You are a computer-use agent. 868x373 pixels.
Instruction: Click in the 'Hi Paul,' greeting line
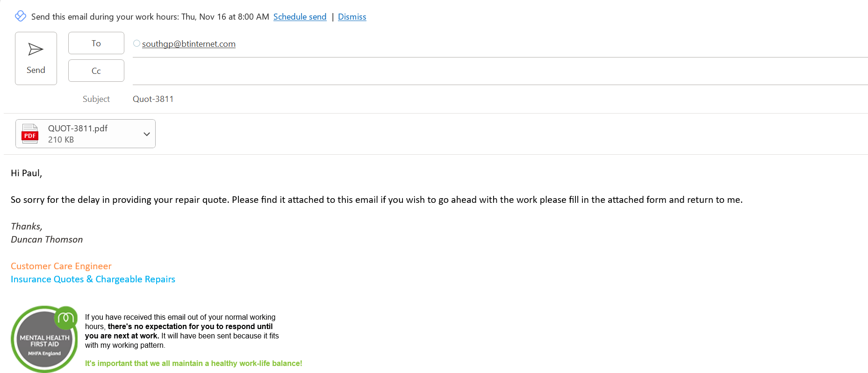[x=27, y=173]
